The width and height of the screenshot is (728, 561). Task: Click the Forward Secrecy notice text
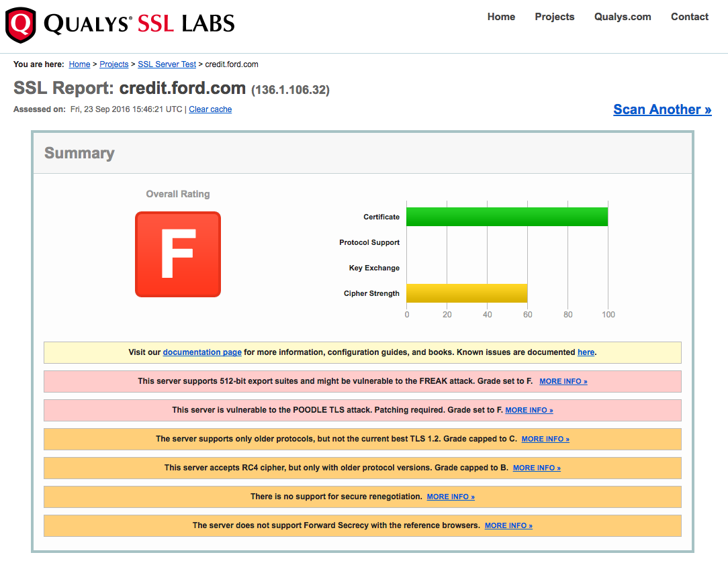point(336,525)
